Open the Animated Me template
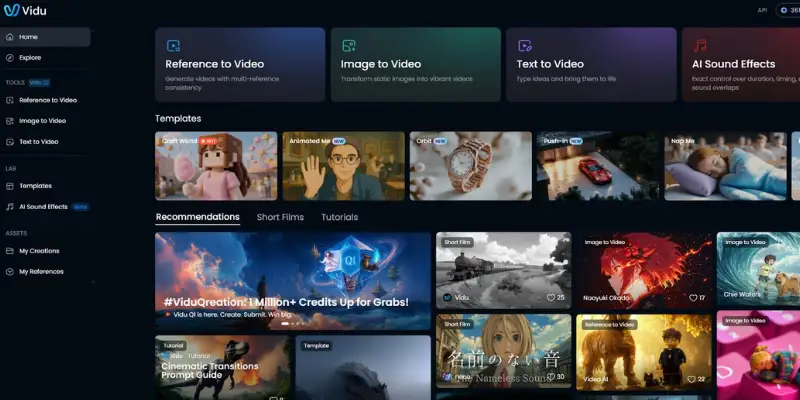800x400 pixels. [343, 166]
